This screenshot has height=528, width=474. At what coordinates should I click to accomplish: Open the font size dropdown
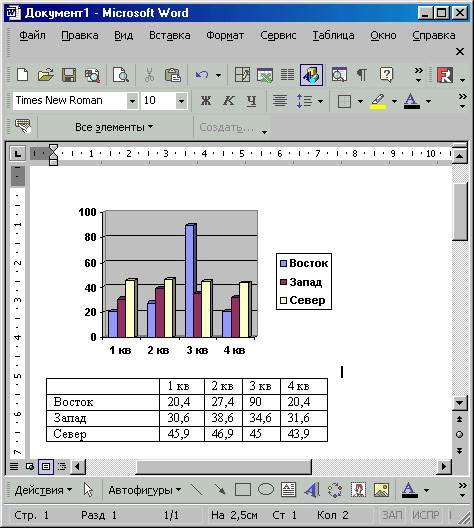[x=181, y=101]
